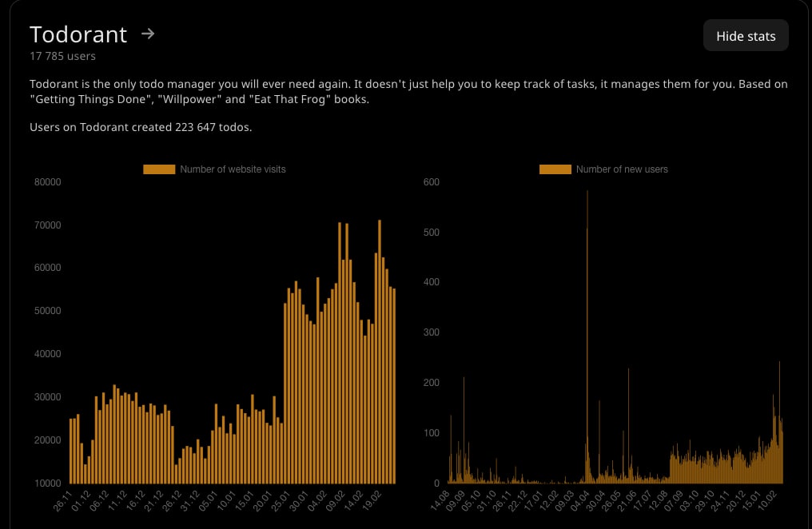Toggle the Number of website visits legend
This screenshot has width=812, height=529.
coord(214,169)
